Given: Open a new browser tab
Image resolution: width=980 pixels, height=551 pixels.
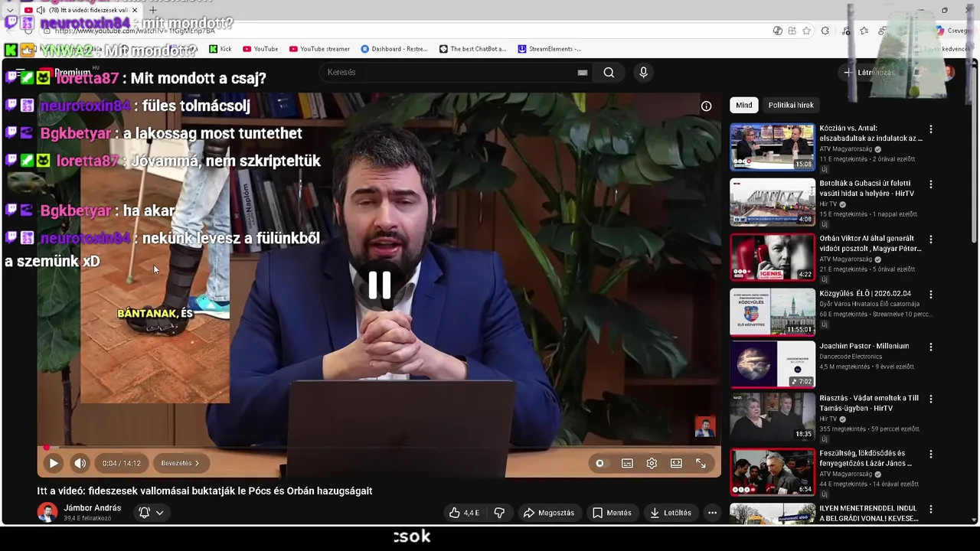Looking at the screenshot, I should 152,10.
